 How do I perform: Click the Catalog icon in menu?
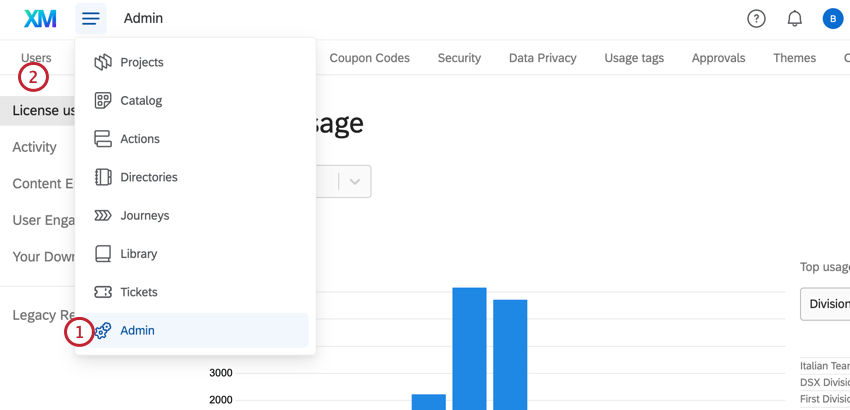tap(103, 100)
